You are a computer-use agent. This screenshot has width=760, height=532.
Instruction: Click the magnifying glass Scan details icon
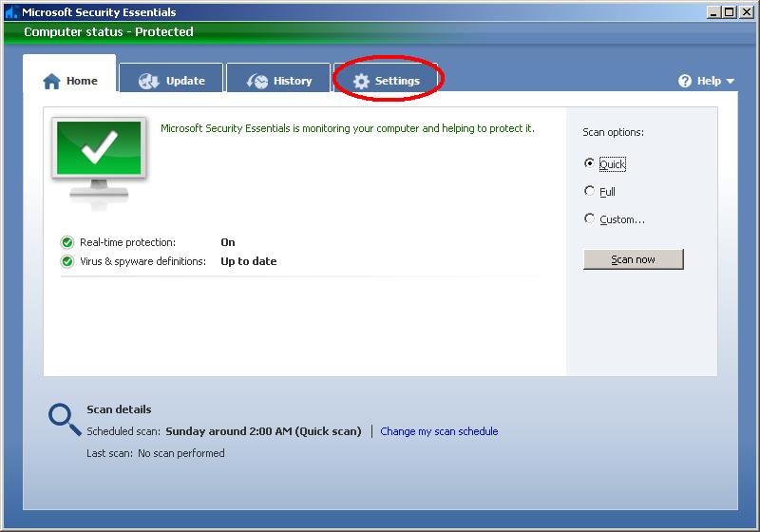tap(64, 419)
